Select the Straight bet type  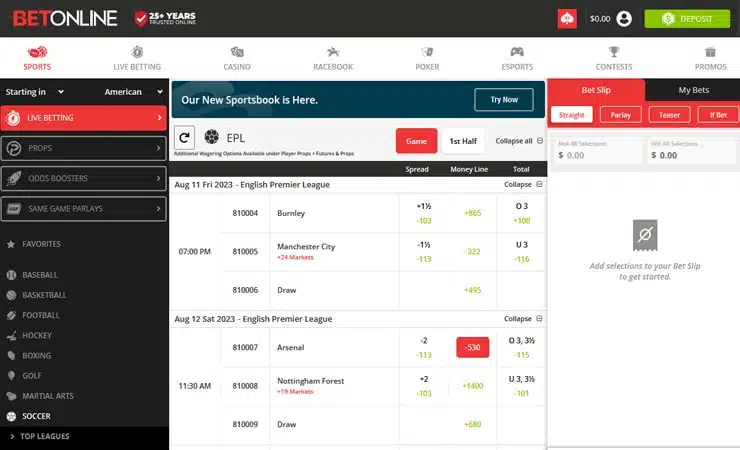point(572,115)
